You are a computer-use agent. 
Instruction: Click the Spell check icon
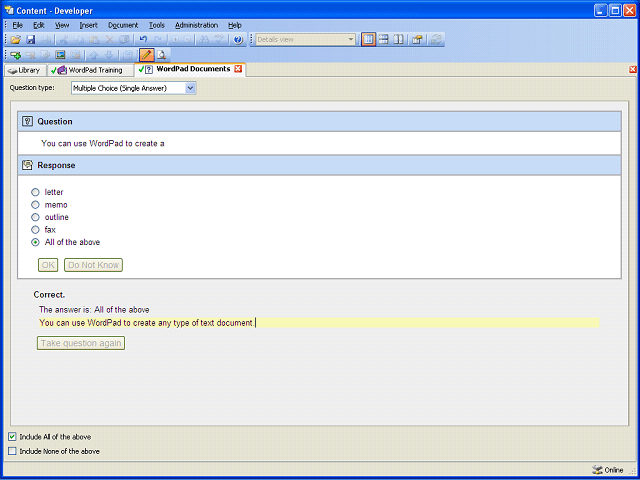click(220, 40)
